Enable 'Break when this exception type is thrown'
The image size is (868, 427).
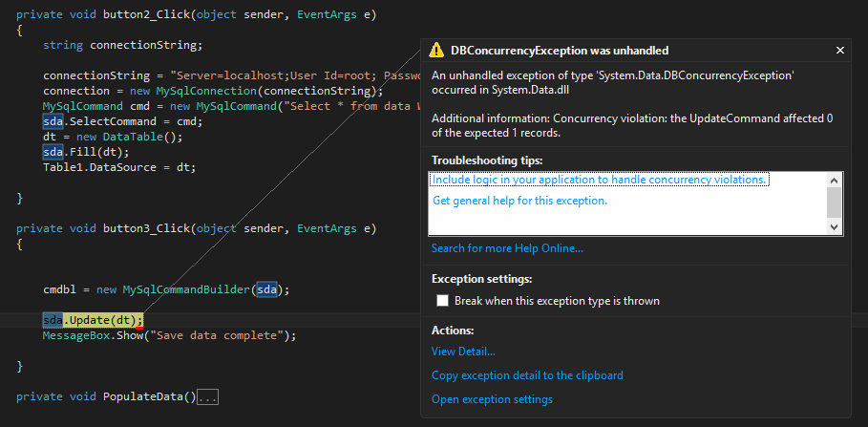(x=442, y=301)
